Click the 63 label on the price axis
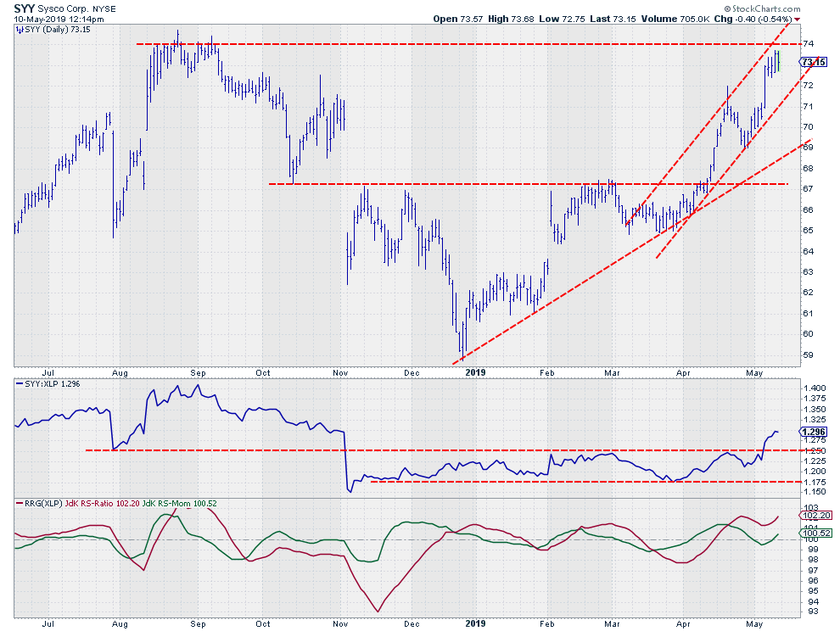 pos(808,271)
